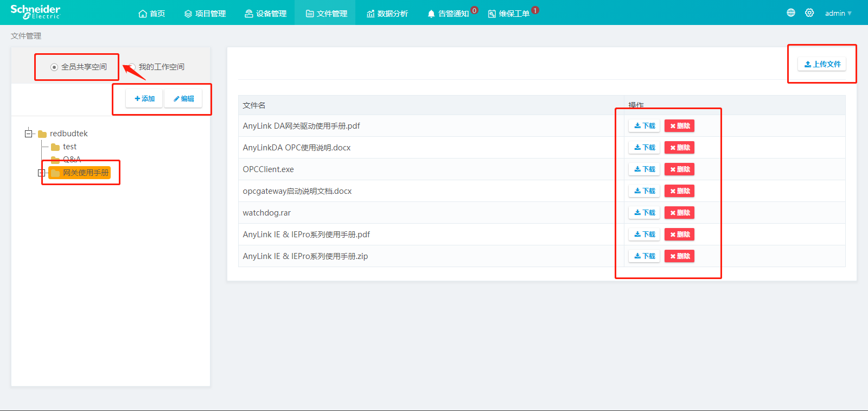This screenshot has height=411, width=868.
Task: Delete AnyLinkDA OPC使用说明.docx
Action: pos(680,148)
